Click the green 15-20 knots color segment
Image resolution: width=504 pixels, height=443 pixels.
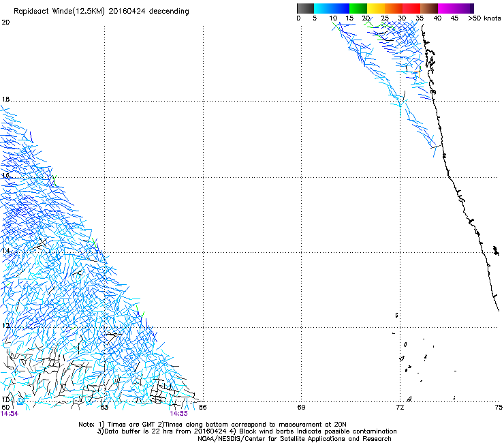[x=358, y=8]
